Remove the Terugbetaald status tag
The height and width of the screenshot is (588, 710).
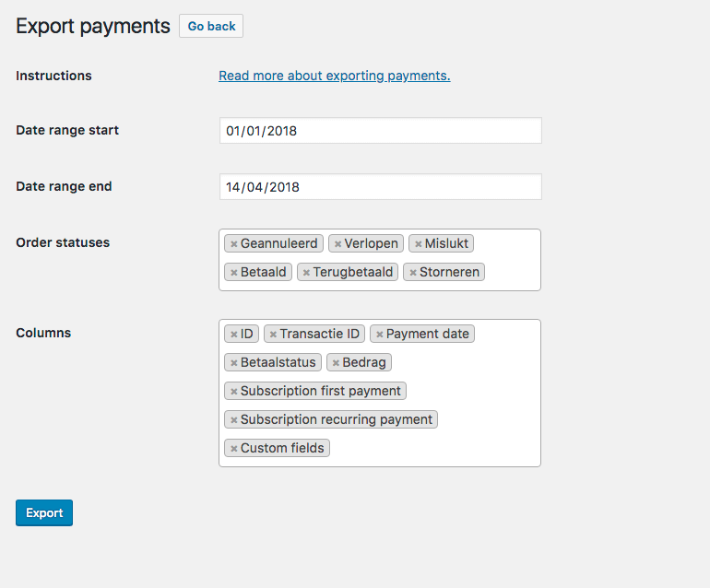coord(306,273)
